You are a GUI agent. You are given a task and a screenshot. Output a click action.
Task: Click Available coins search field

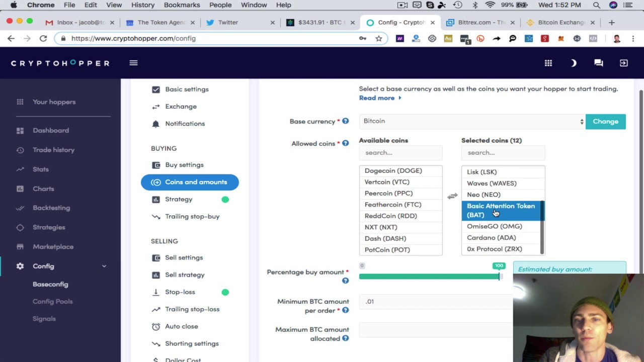click(x=400, y=152)
